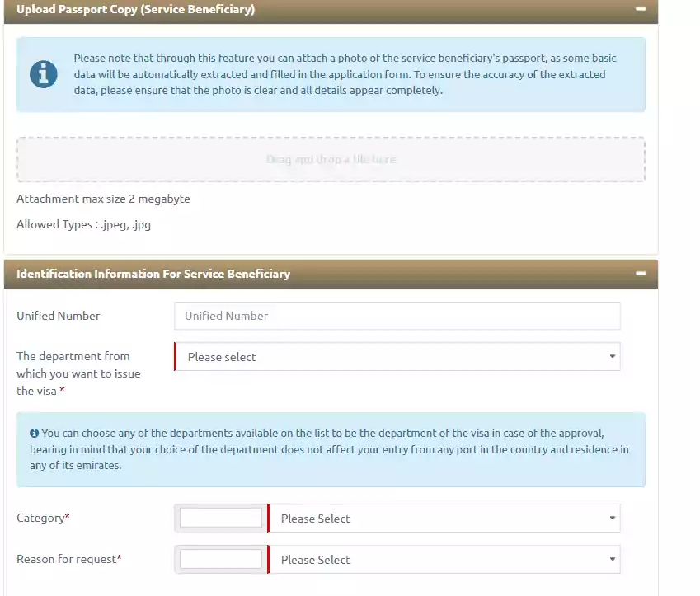This screenshot has width=700, height=596.
Task: Click the info icon in the passport notice
Action: [x=44, y=73]
